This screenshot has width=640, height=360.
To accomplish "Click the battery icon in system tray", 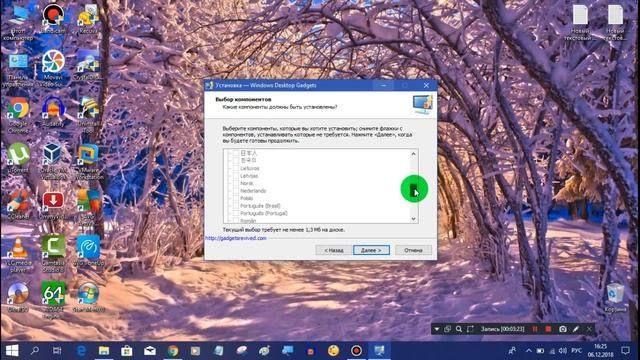I will tap(540, 351).
